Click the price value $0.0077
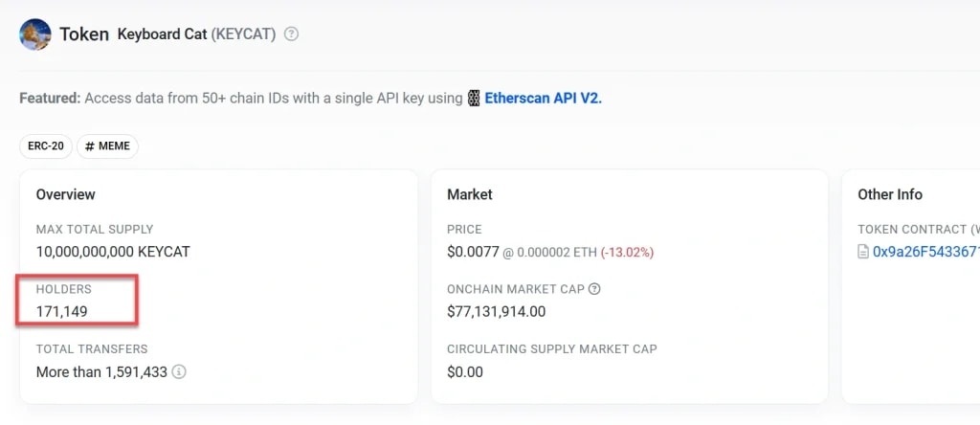The width and height of the screenshot is (980, 425). pyautogui.click(x=472, y=252)
